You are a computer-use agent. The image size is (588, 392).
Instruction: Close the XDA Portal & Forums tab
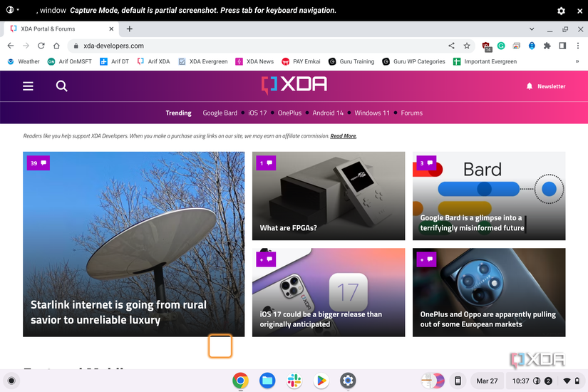(x=111, y=29)
